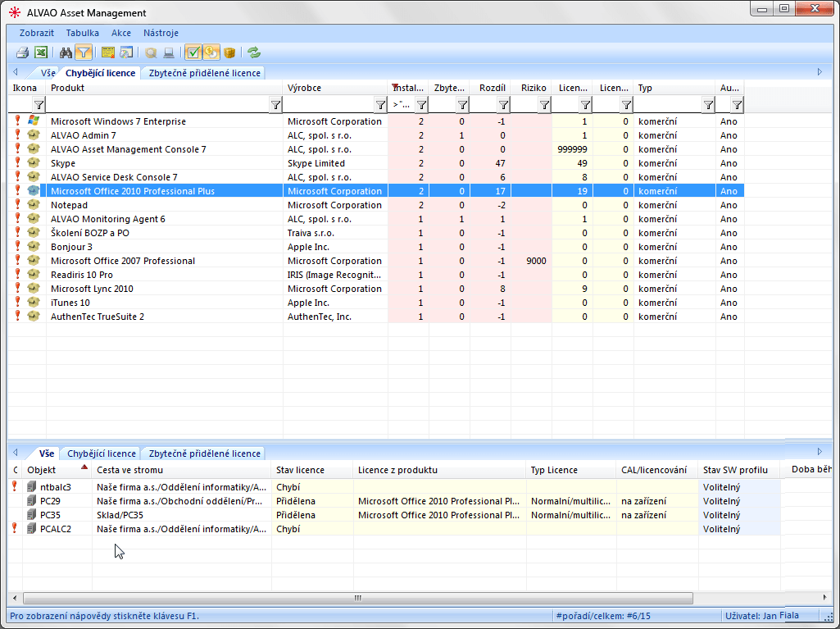Viewport: 840px width, 629px height.
Task: Switch to upper Zbytečně přidělené licence tab
Action: [205, 73]
